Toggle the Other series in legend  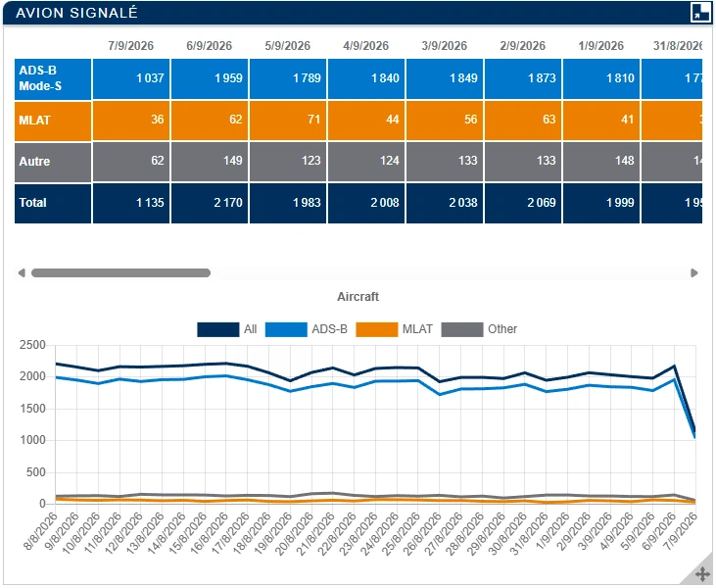coord(462,329)
